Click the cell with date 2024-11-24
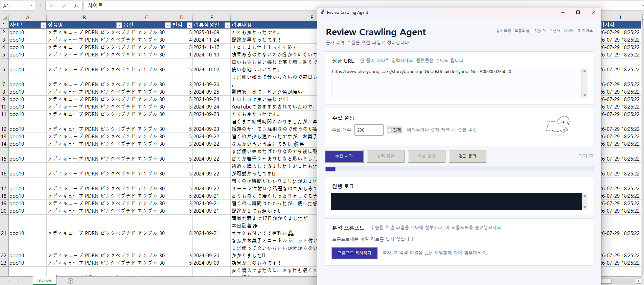Viewport: 644px width, 285px height. click(x=212, y=40)
